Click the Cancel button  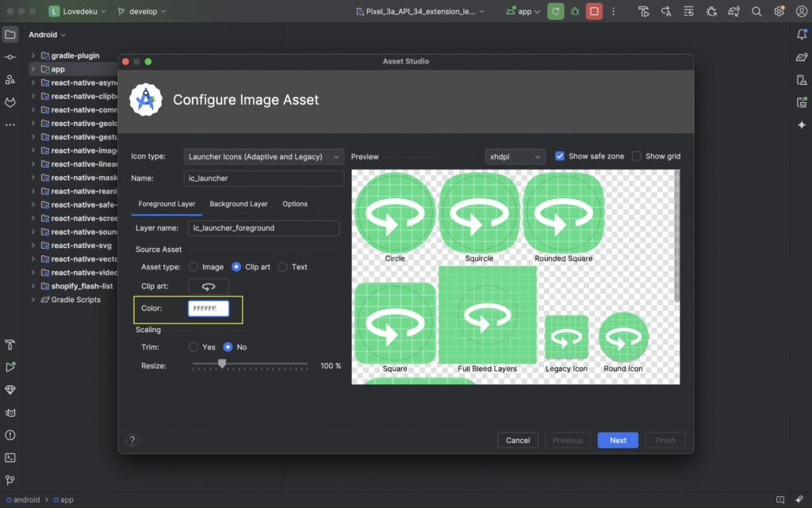click(518, 441)
